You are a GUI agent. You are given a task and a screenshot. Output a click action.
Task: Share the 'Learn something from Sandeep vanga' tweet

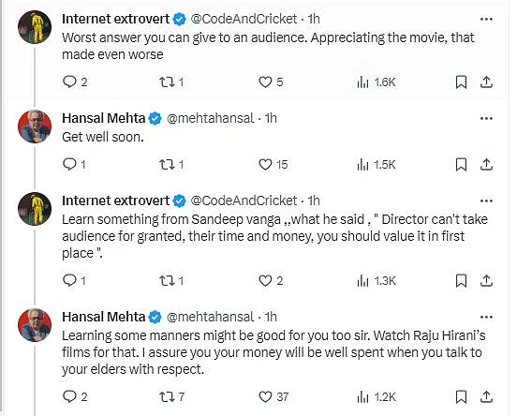486,281
